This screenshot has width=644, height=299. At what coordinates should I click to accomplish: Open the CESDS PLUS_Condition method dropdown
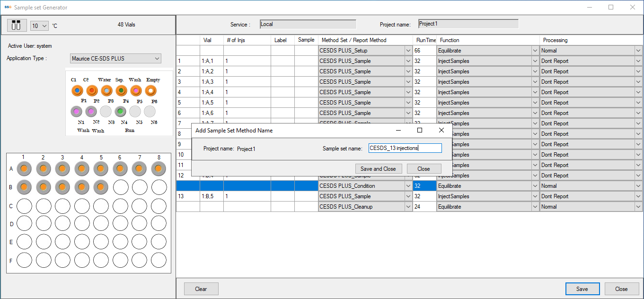408,186
